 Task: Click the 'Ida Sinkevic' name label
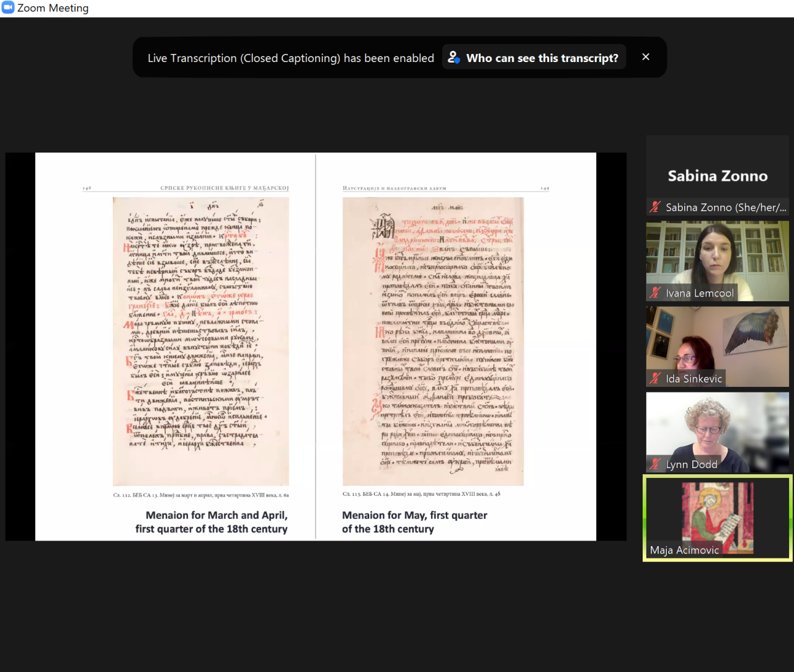[x=694, y=379]
